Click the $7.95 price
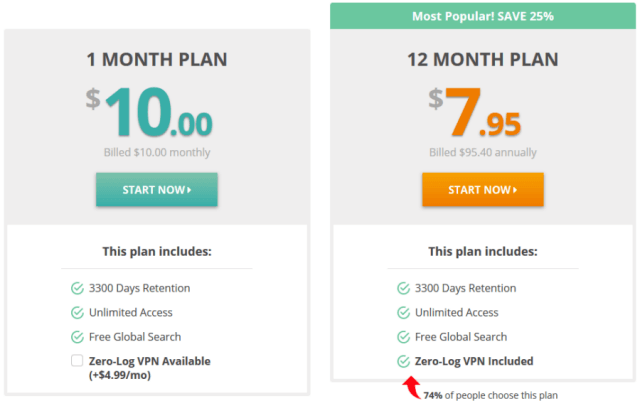640x401 pixels. click(475, 111)
